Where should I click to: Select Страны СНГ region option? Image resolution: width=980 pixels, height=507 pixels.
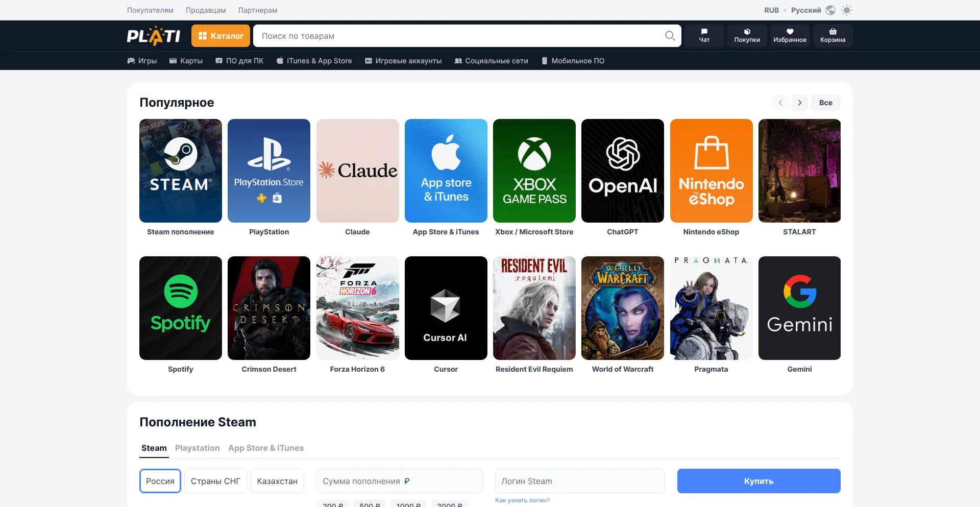pyautogui.click(x=215, y=481)
